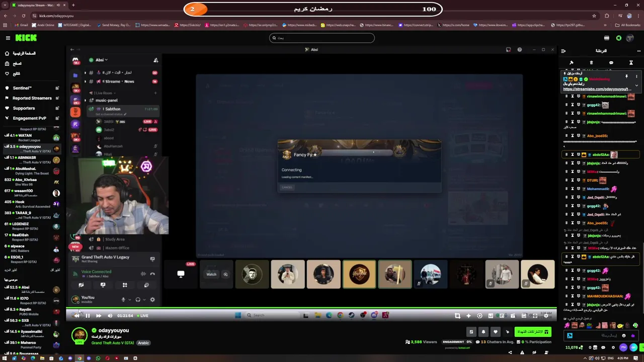The width and height of the screenshot is (644, 362).
Task: Click the trash delete icon in the chat toolbar
Action: [591, 63]
